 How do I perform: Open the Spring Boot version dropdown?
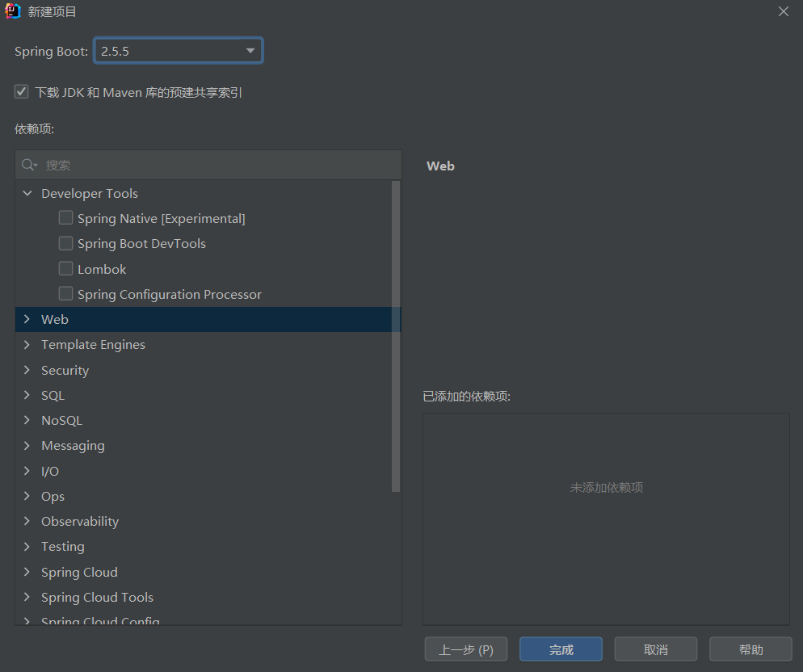179,51
